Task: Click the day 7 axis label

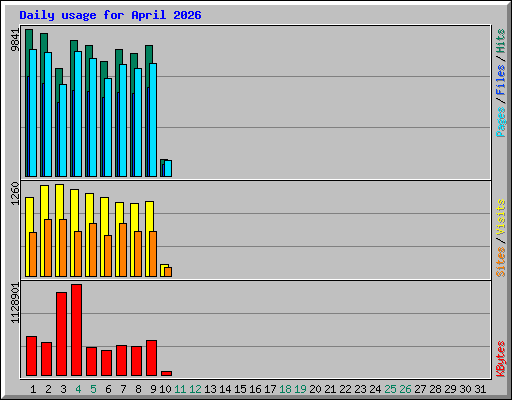Action: pos(123,389)
